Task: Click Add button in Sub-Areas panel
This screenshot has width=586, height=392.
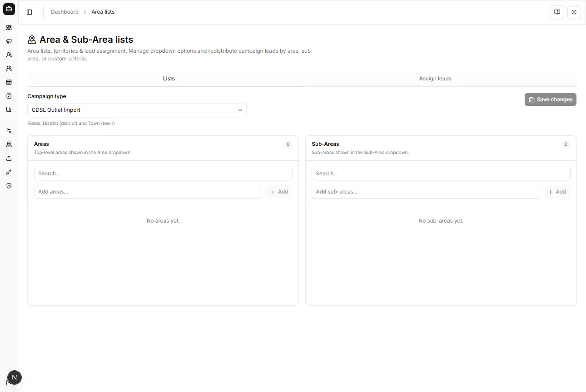Action: [557, 192]
